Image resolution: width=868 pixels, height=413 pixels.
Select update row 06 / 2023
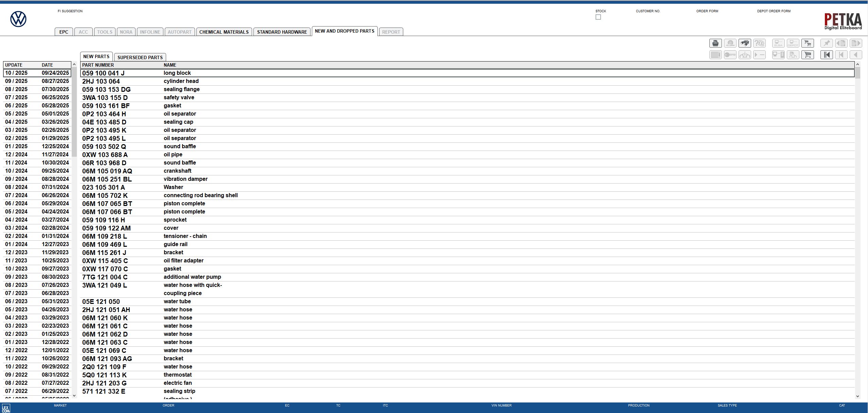(x=37, y=301)
